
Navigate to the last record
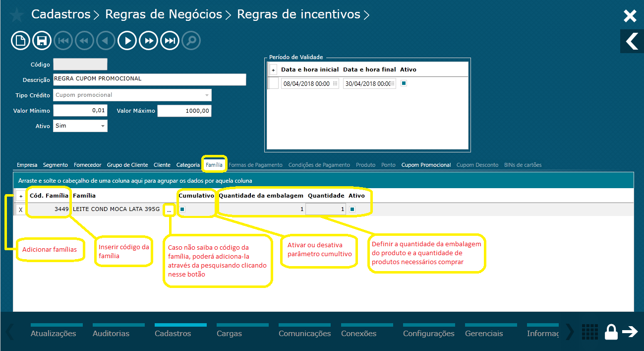tap(170, 40)
